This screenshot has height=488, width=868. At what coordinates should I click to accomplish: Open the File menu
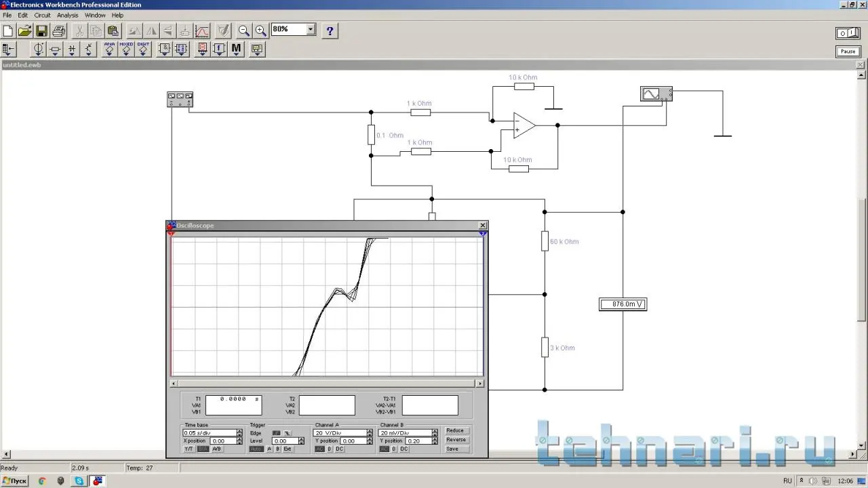coord(7,15)
